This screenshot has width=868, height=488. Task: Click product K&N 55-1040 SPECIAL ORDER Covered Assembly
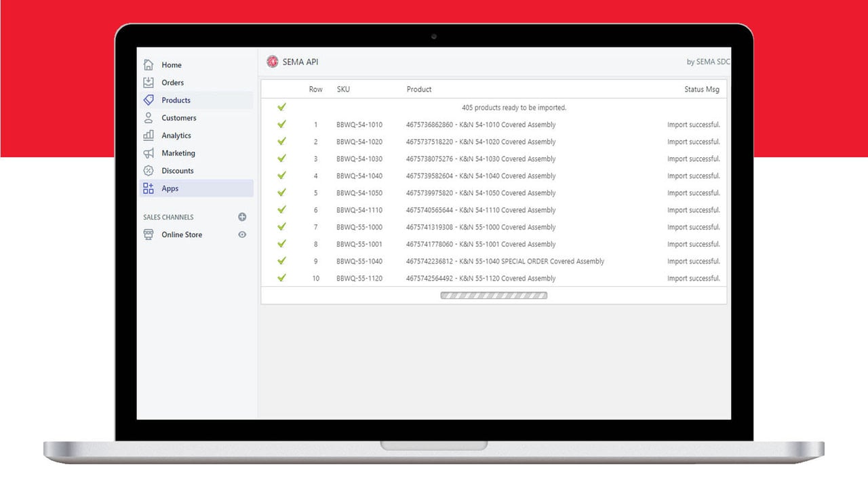(x=505, y=261)
